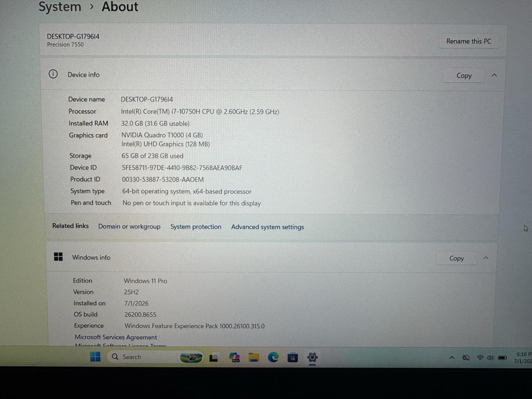The image size is (532, 399).
Task: Click the Wi-Fi network tray icon
Action: pyautogui.click(x=480, y=358)
